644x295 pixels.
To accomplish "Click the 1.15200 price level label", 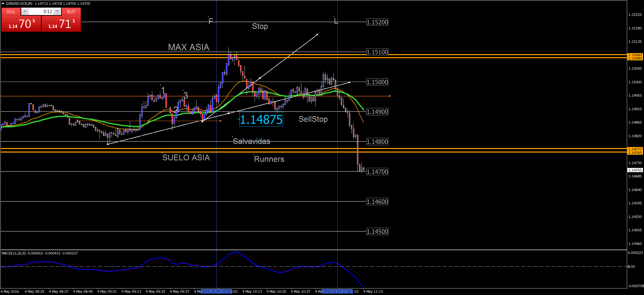I will [377, 22].
